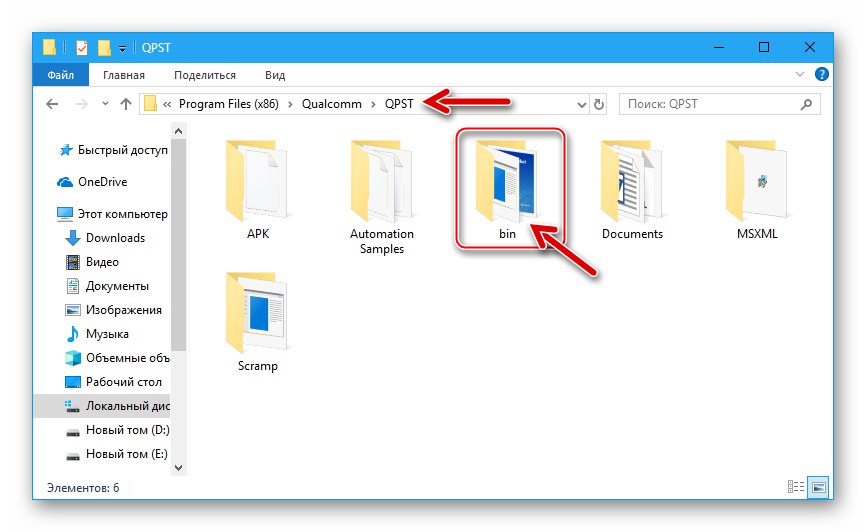
Task: Open recent locations dropdown arrow
Action: click(x=105, y=104)
